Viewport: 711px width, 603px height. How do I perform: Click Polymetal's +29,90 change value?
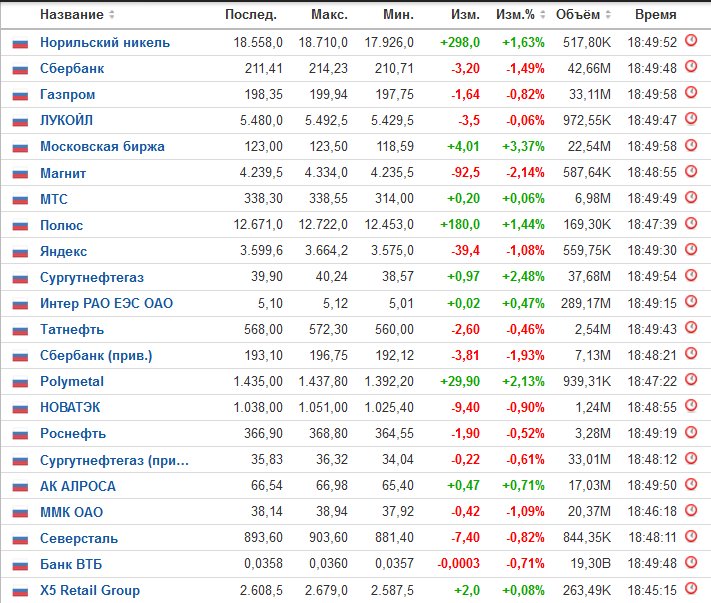(x=460, y=381)
